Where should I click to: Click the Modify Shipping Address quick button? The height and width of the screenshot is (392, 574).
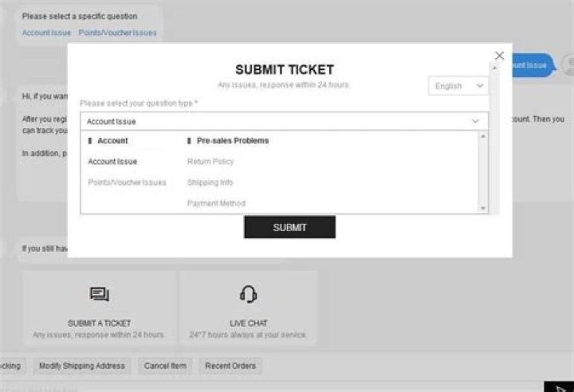pos(82,366)
